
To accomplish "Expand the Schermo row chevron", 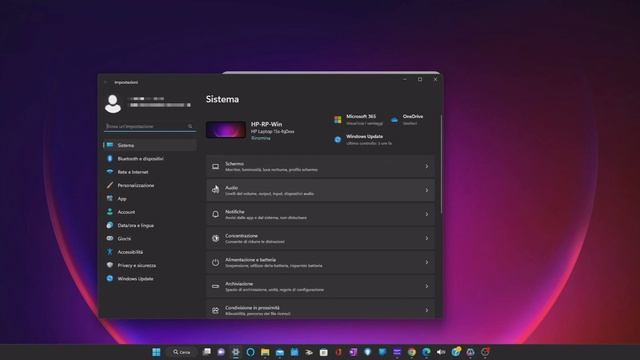I will point(427,167).
